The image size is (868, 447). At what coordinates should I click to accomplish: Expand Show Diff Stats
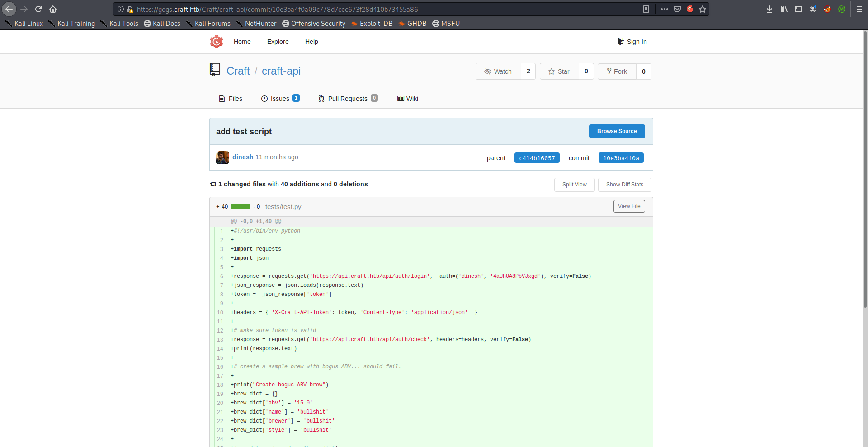624,185
